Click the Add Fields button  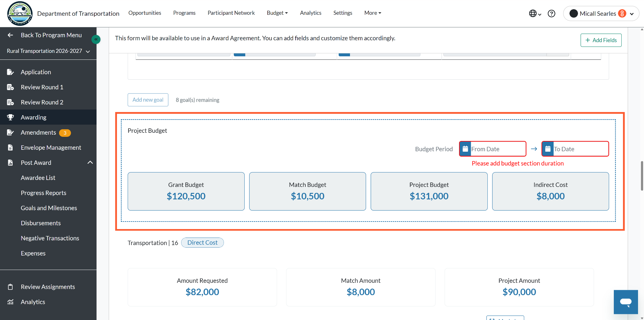click(601, 40)
